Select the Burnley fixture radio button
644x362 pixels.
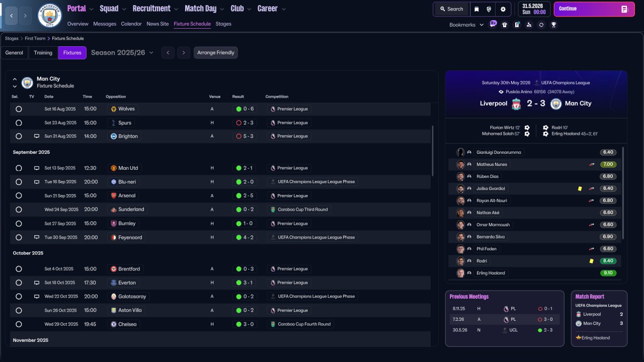(x=19, y=223)
